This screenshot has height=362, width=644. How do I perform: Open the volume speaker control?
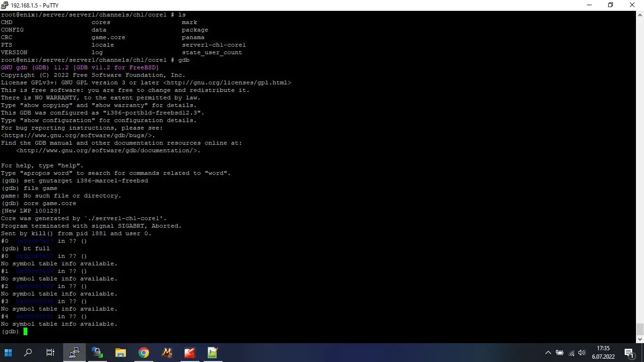582,353
